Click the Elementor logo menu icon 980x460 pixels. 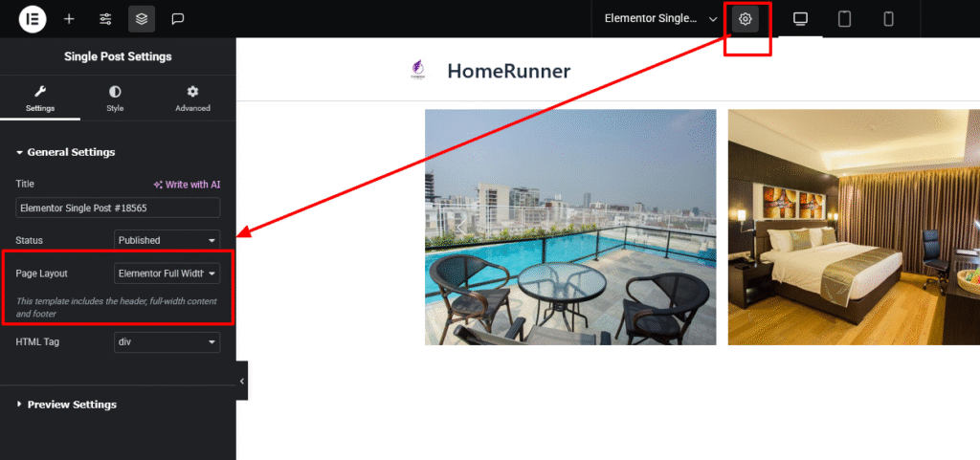pos(33,19)
